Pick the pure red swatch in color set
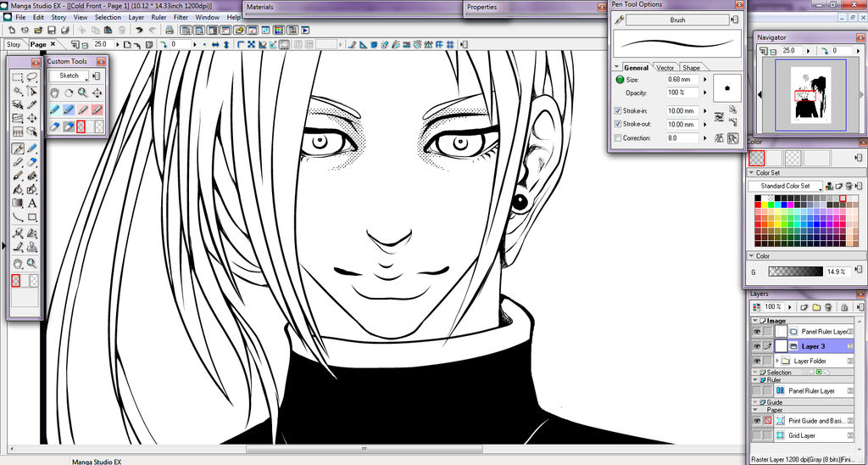868x465 pixels. (759, 205)
